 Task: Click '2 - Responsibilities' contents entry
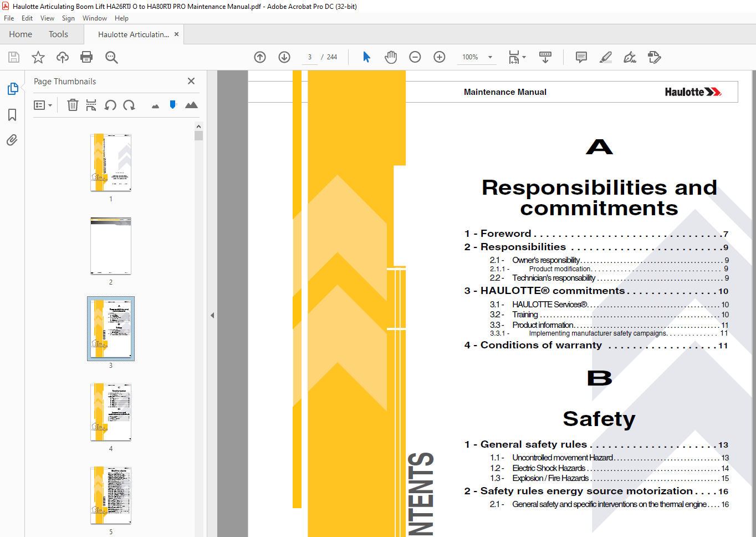596,247
